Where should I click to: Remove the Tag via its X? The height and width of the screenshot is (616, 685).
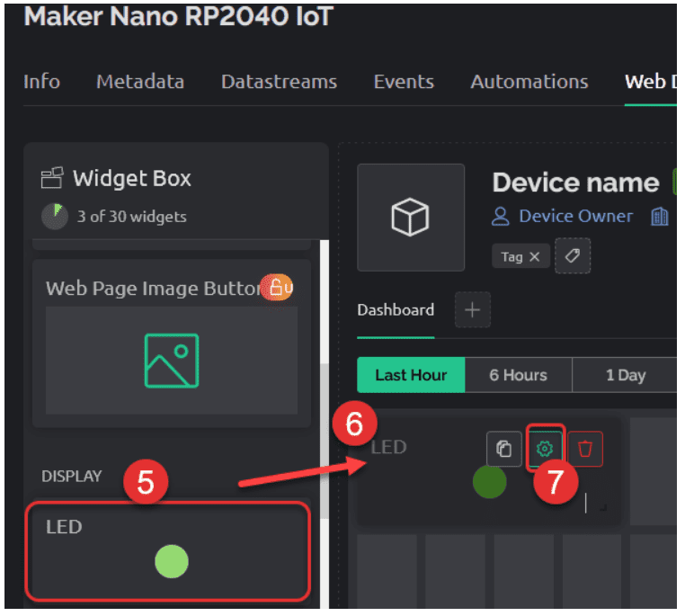click(x=534, y=257)
